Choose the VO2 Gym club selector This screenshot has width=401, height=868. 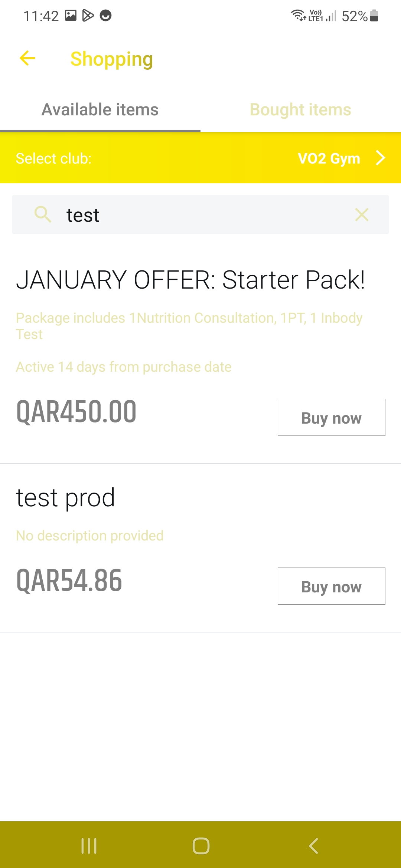[x=329, y=158]
